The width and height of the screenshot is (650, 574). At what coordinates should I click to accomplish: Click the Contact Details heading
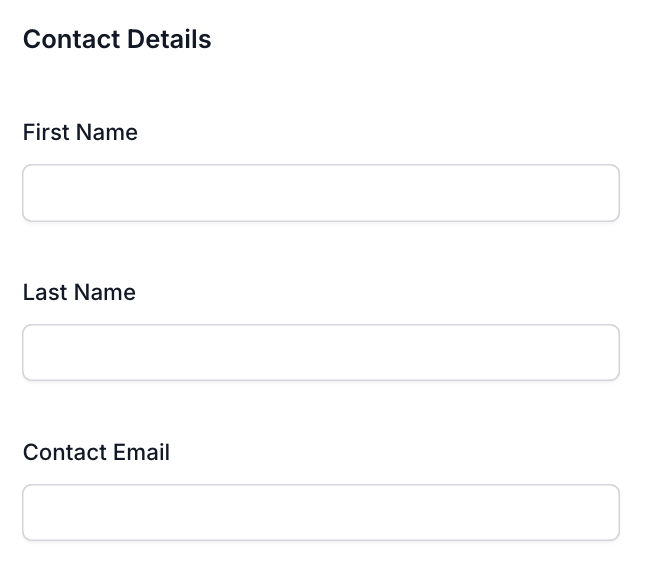(117, 39)
